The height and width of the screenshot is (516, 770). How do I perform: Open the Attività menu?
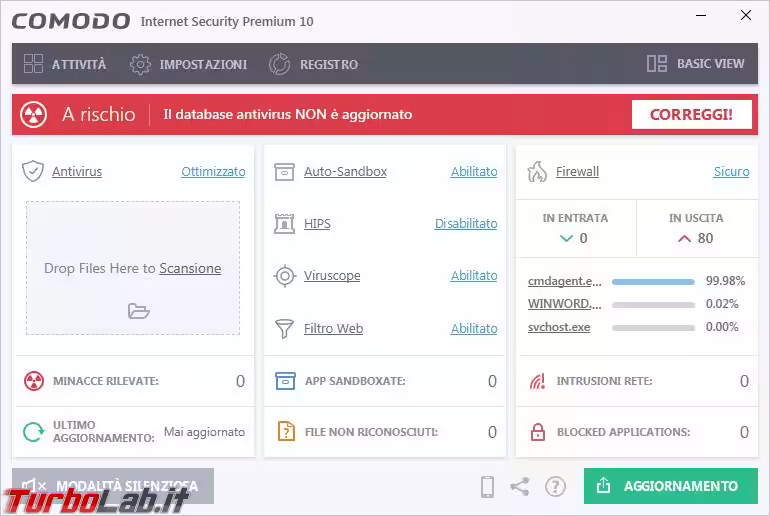tap(65, 64)
